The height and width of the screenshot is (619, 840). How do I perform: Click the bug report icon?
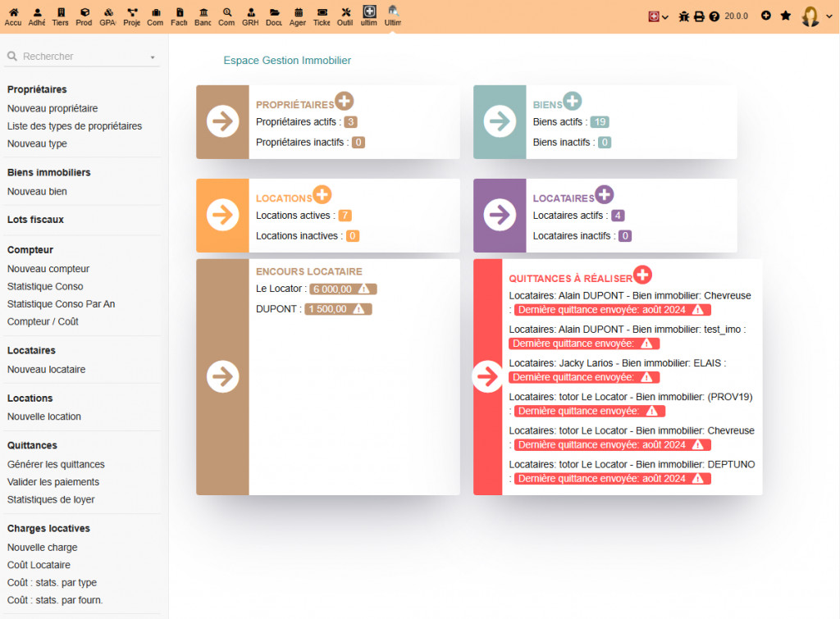pos(684,16)
